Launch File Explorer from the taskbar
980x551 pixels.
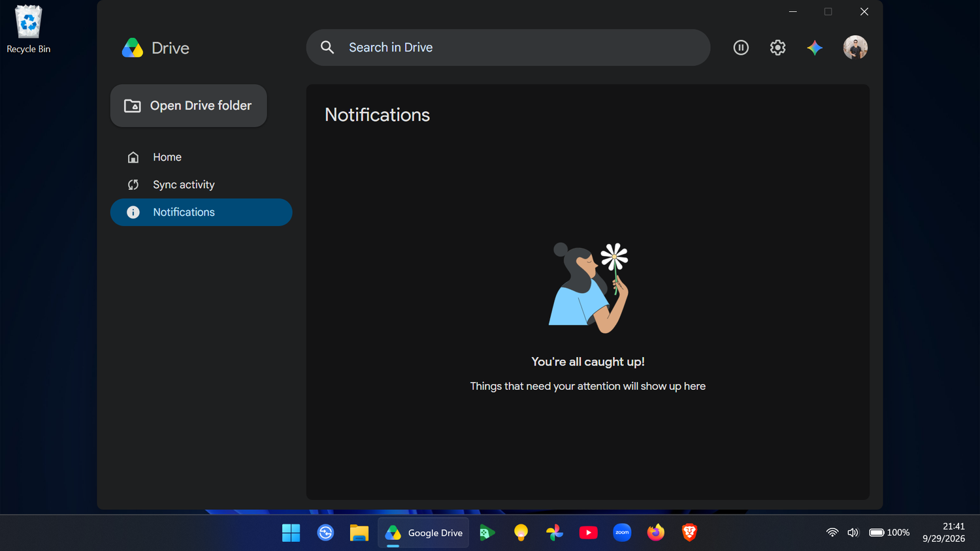coord(359,533)
